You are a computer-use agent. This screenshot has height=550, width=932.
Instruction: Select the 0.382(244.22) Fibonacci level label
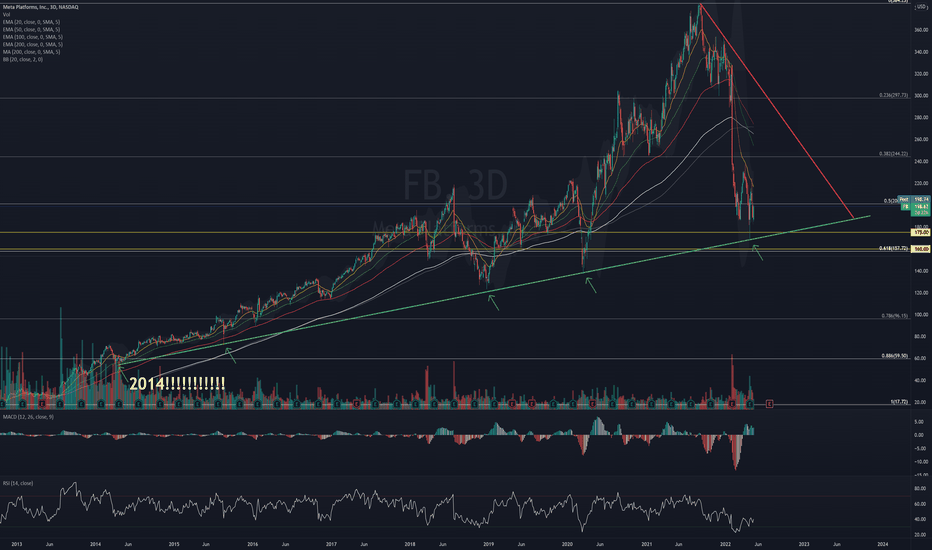(894, 154)
